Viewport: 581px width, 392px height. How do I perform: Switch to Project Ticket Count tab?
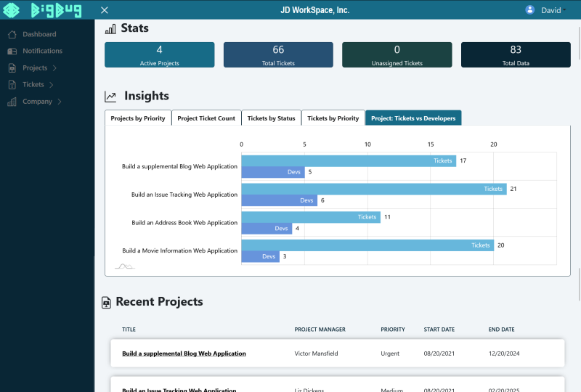[x=206, y=118]
